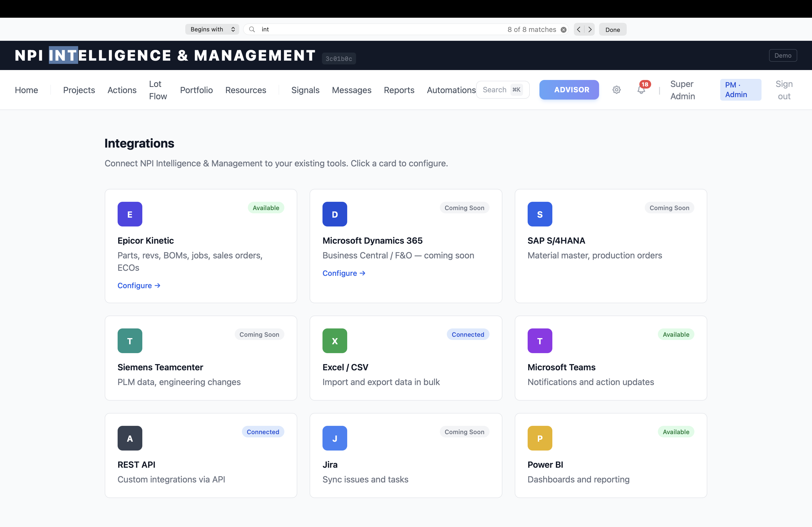Click the Integrations page heading
The height and width of the screenshot is (527, 812).
coord(139,143)
